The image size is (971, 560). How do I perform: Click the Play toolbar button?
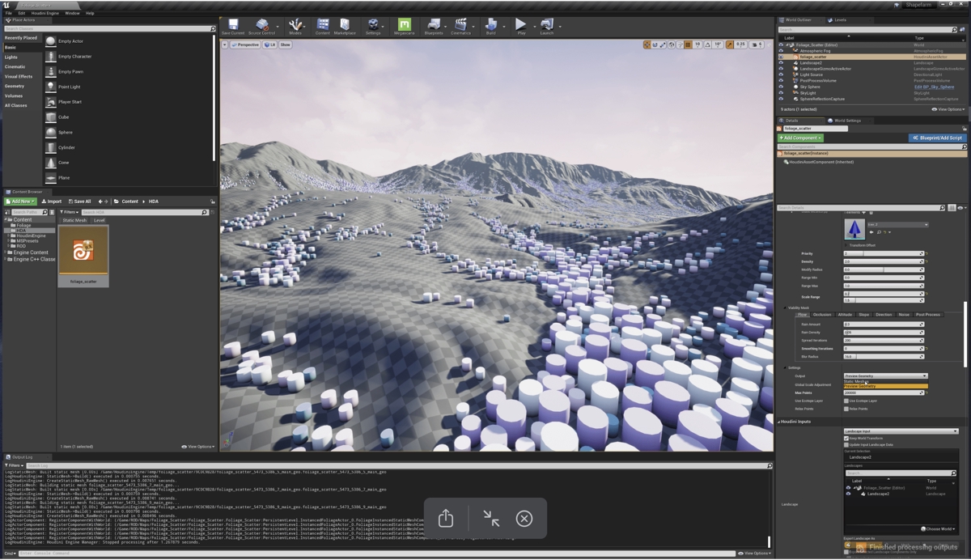pos(520,27)
